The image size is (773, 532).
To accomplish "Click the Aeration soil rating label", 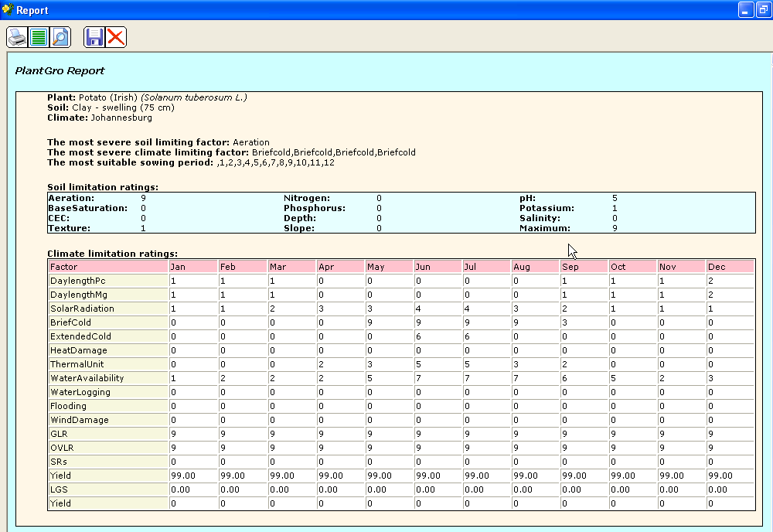I will click(x=71, y=198).
